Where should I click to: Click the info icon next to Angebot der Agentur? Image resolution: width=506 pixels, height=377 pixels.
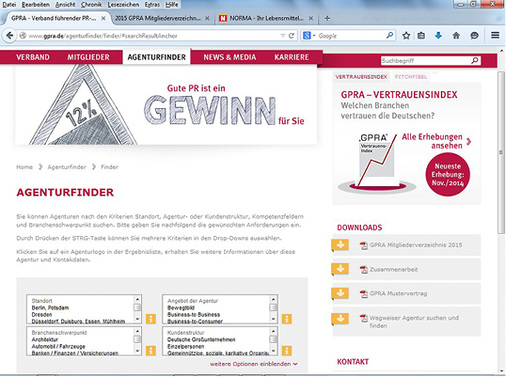(x=287, y=319)
